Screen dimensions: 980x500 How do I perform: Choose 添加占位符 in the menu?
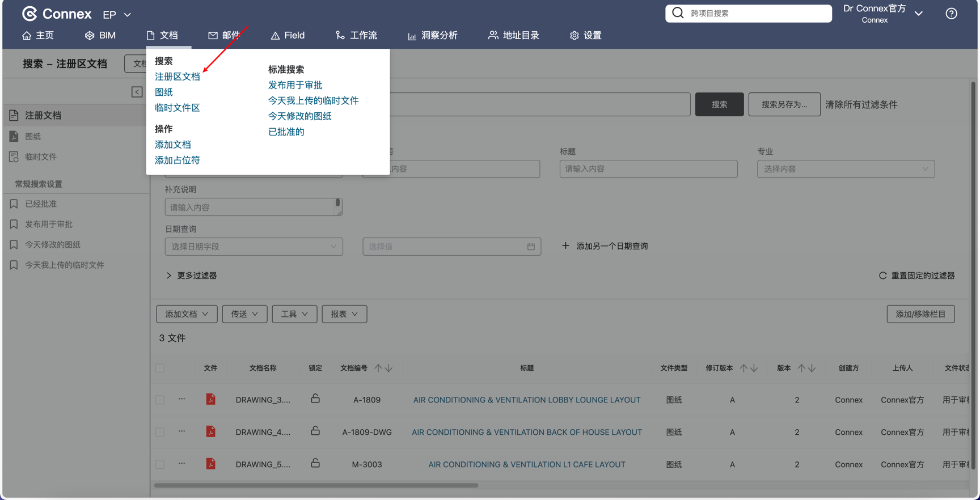pyautogui.click(x=177, y=160)
